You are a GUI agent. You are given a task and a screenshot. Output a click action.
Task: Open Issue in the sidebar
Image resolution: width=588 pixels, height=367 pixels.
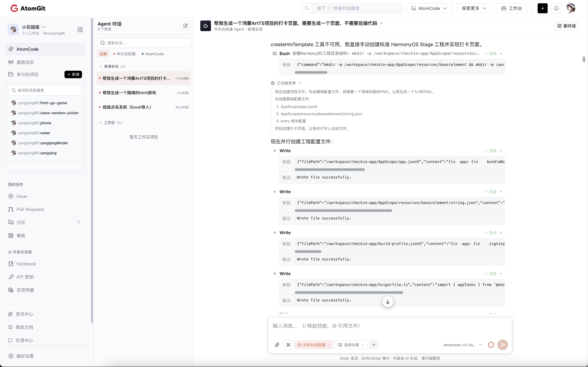pos(45,196)
